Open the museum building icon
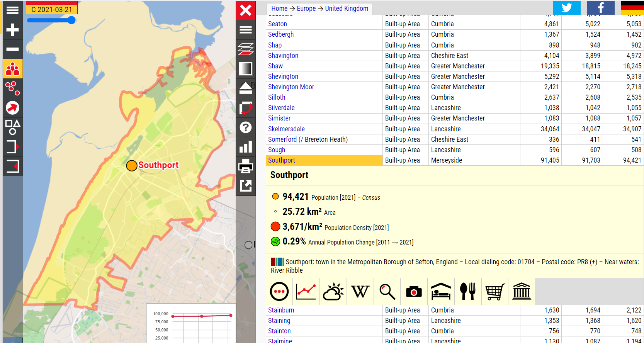The height and width of the screenshot is (343, 644). point(522,292)
